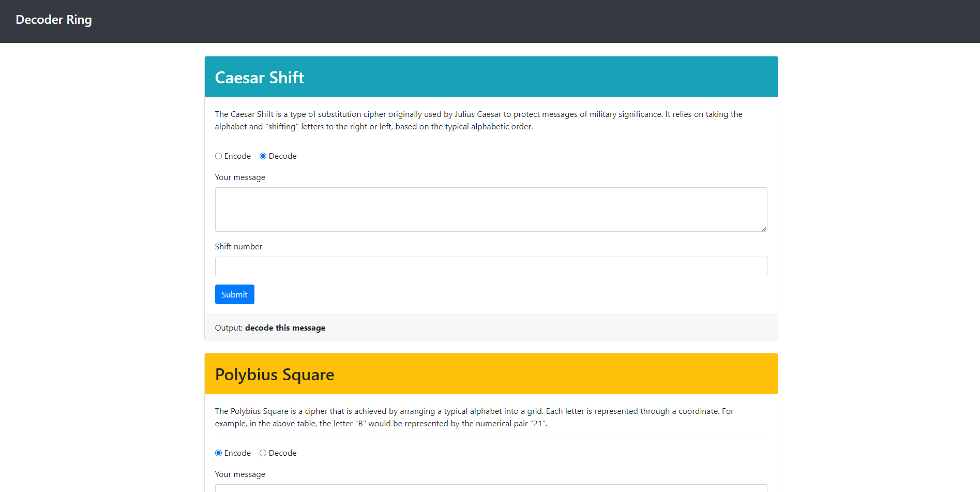Image resolution: width=980 pixels, height=492 pixels.
Task: Click the Decoder Ring brand title
Action: click(x=54, y=20)
